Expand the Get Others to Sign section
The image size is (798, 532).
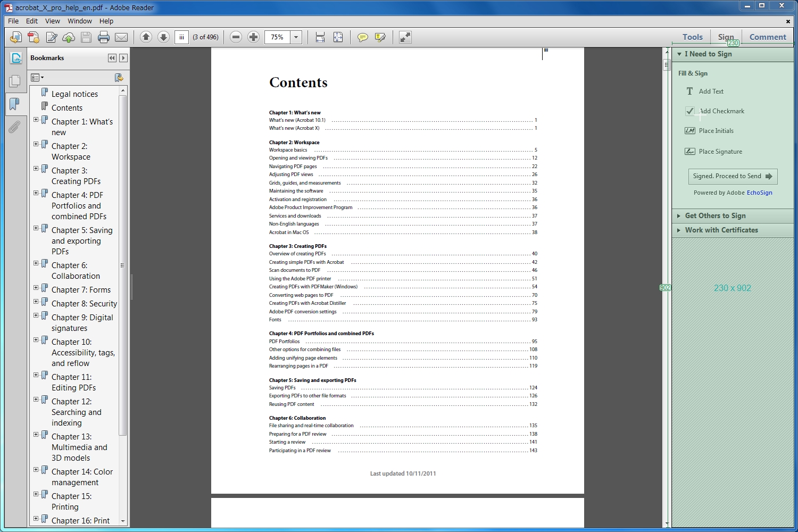click(x=679, y=216)
